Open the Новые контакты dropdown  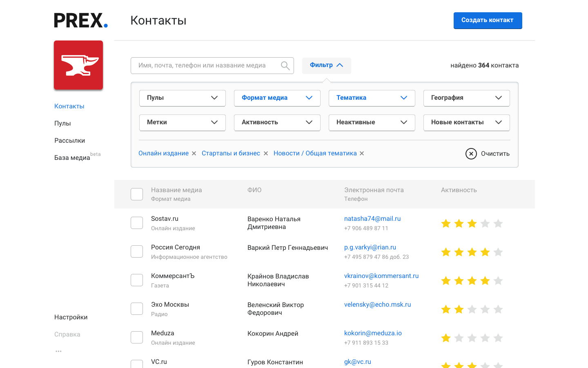point(467,123)
